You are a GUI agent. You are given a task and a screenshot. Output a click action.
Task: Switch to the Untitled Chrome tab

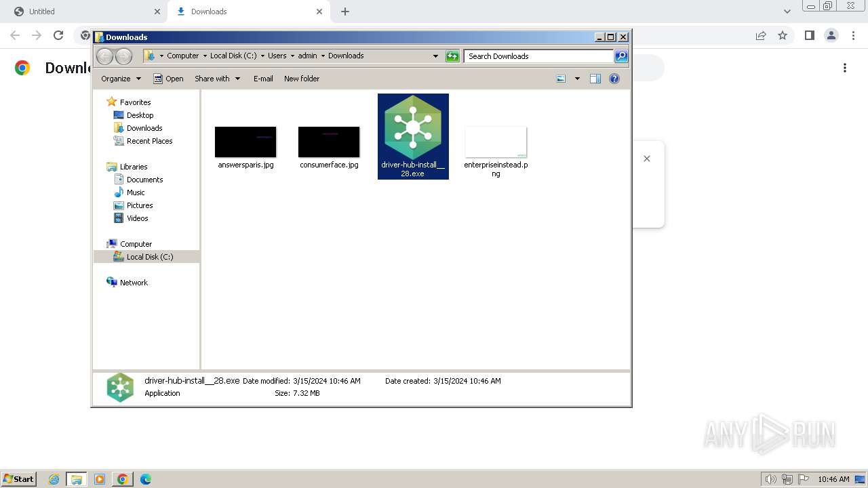click(85, 12)
